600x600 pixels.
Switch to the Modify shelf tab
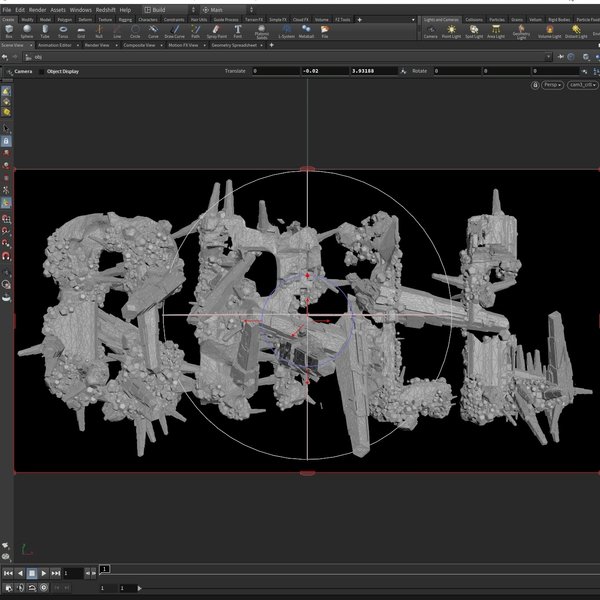tap(28, 20)
